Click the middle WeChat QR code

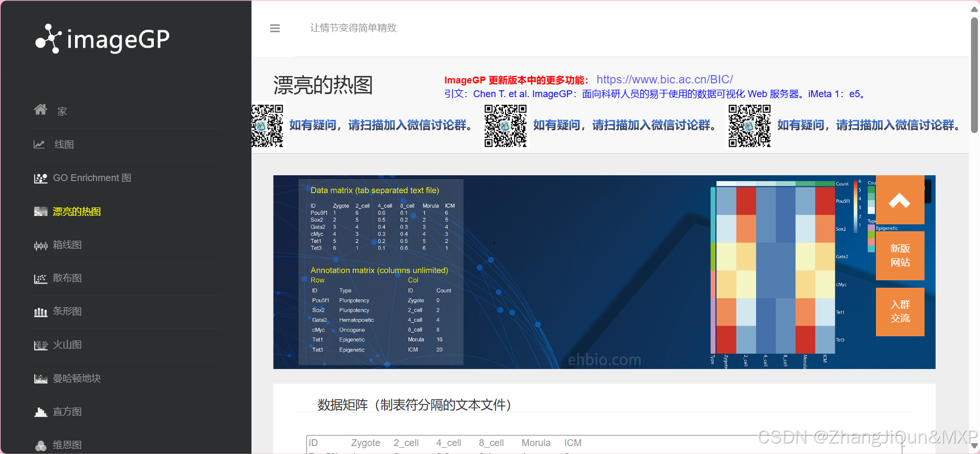pos(506,126)
